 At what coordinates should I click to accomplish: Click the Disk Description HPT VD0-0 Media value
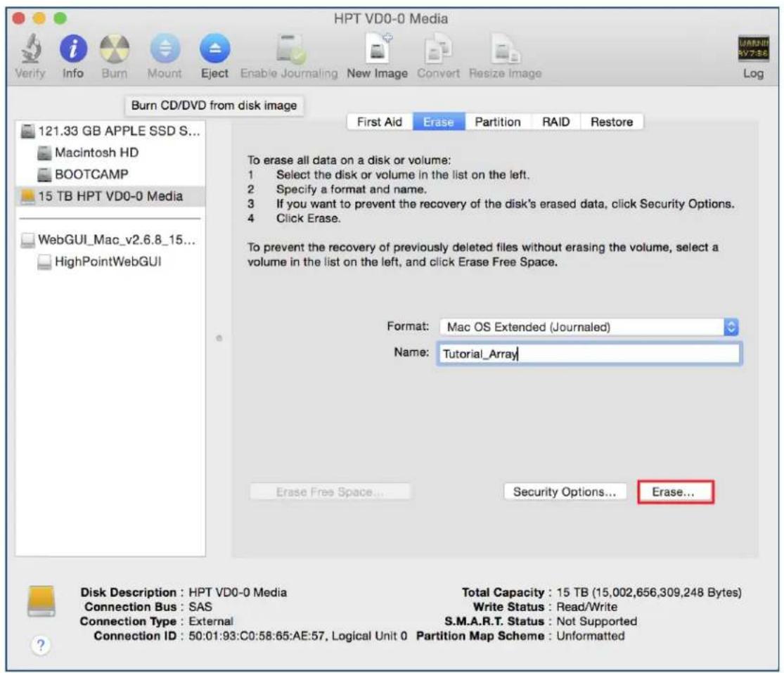point(238,593)
